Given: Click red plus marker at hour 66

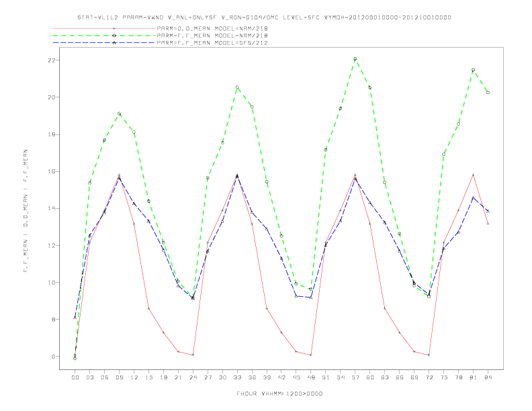Looking at the screenshot, I should coord(400,332).
